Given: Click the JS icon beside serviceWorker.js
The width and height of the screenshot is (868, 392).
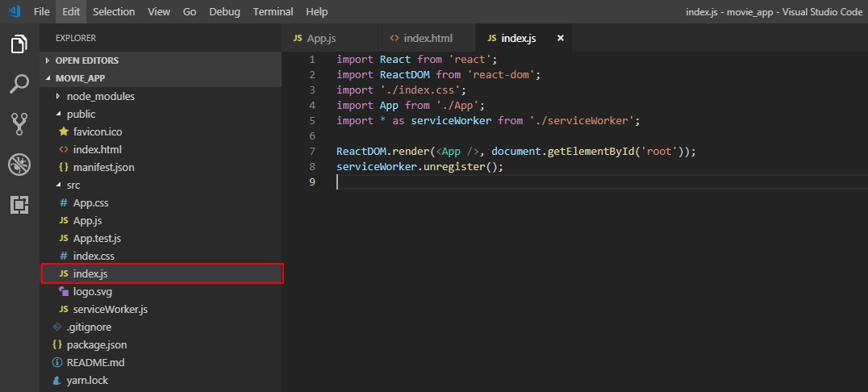Looking at the screenshot, I should (64, 309).
